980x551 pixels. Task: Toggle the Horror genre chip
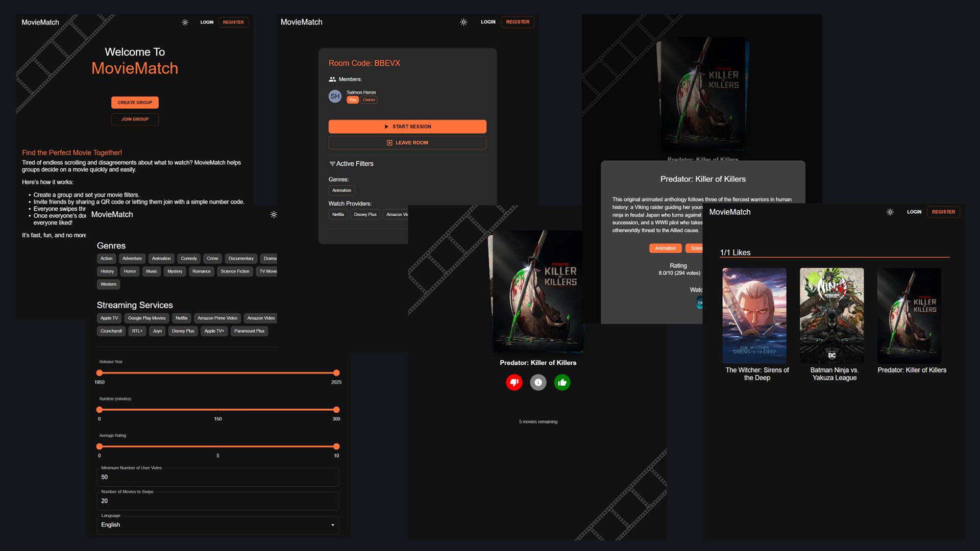click(130, 271)
